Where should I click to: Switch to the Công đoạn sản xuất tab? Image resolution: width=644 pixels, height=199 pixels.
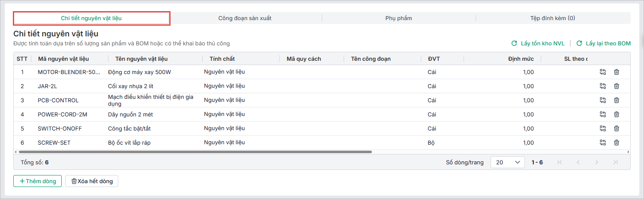[x=245, y=18]
